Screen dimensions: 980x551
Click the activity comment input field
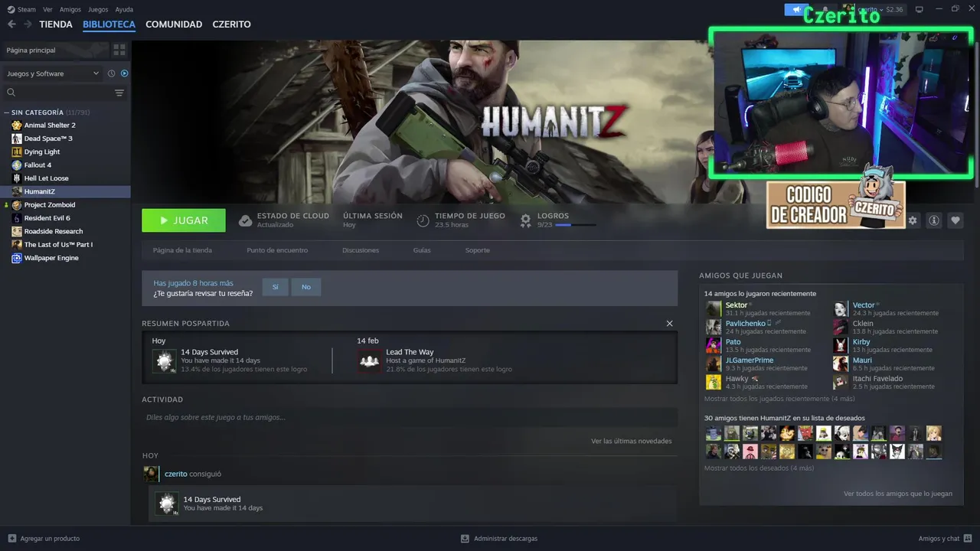[410, 417]
